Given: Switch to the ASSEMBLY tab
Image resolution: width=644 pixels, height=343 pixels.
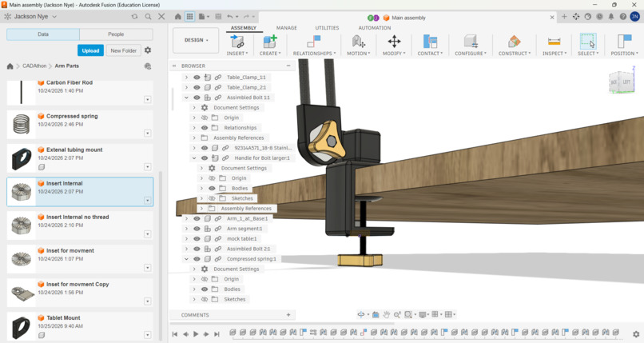Looking at the screenshot, I should coord(243,28).
